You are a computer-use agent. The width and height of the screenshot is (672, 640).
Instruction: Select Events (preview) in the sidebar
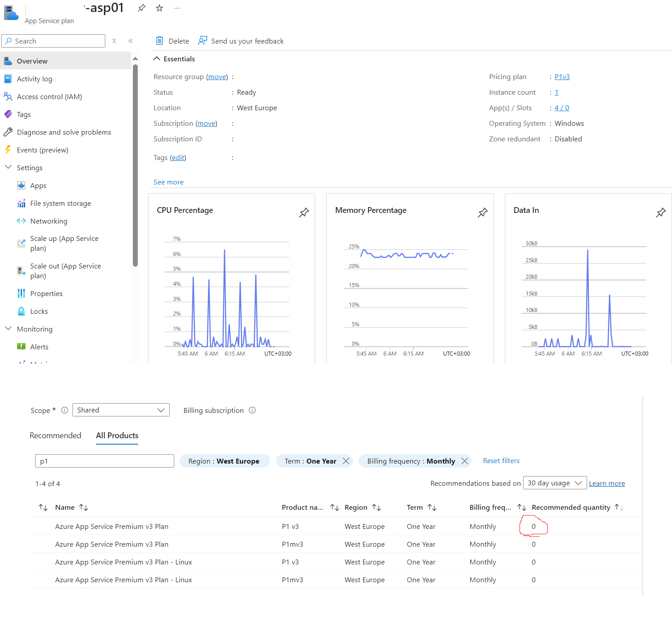(42, 150)
